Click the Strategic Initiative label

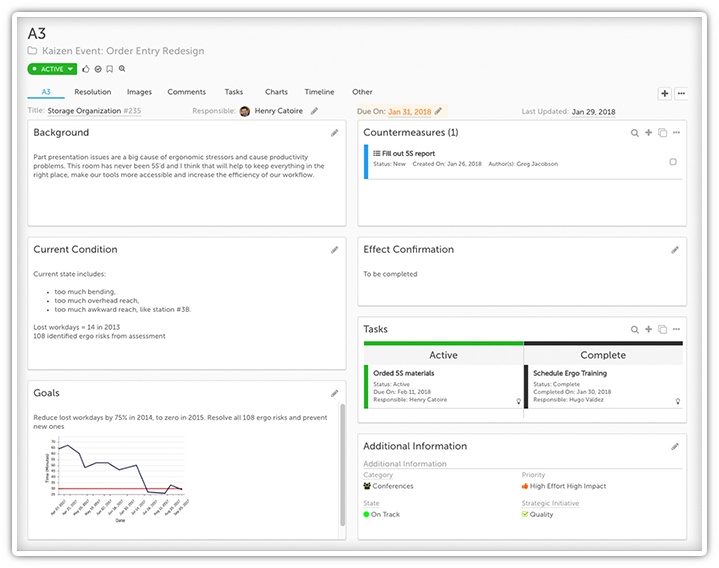click(x=550, y=503)
